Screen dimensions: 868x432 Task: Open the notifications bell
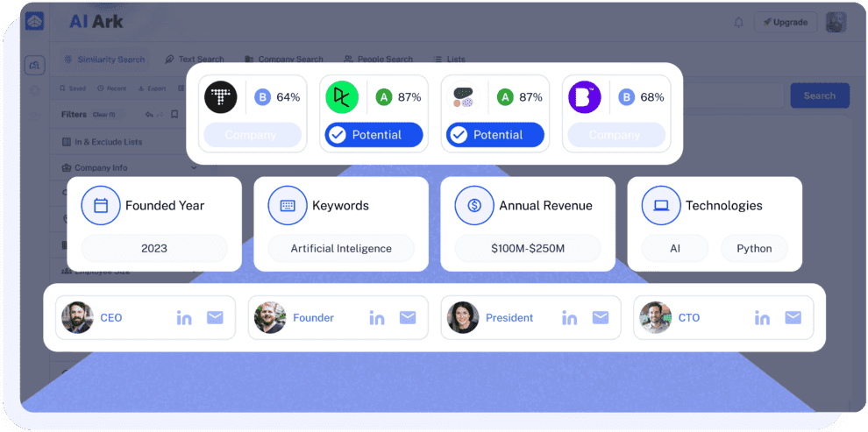point(738,23)
